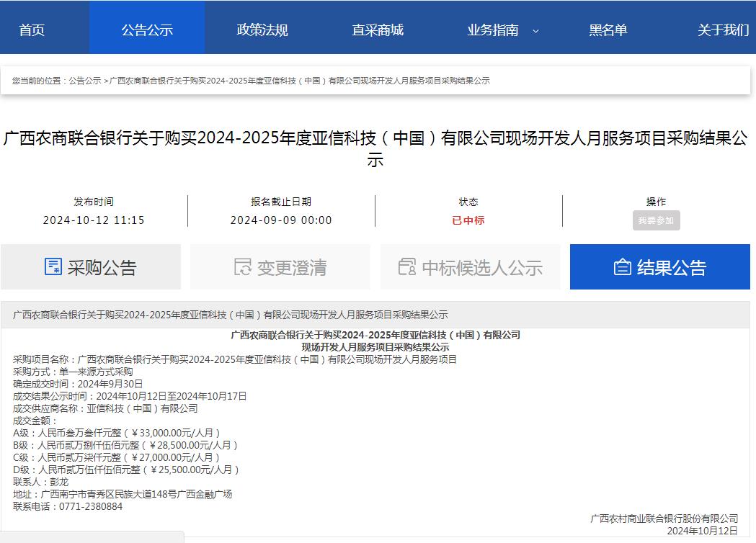Switch to the 结果公告 tab
Screen dimensions: 756x543
[660, 267]
